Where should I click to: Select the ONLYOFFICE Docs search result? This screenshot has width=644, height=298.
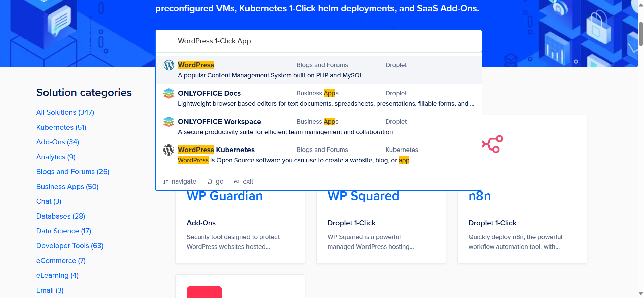pyautogui.click(x=319, y=98)
